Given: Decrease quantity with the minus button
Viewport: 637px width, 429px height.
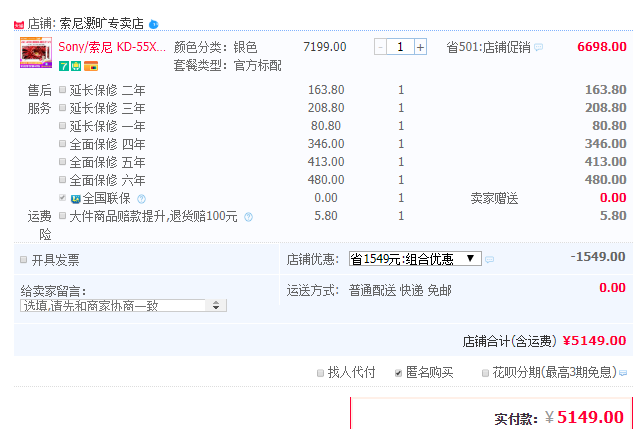Looking at the screenshot, I should (x=380, y=47).
